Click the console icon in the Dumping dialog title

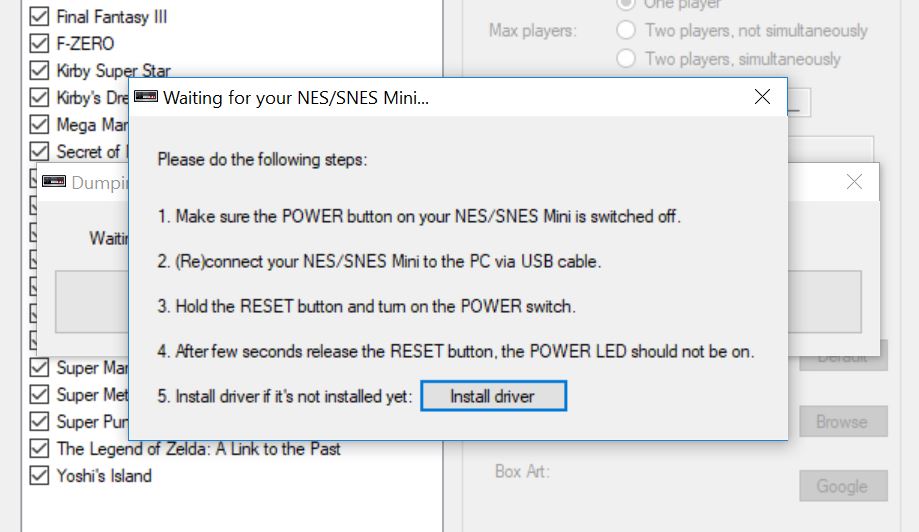tap(54, 181)
